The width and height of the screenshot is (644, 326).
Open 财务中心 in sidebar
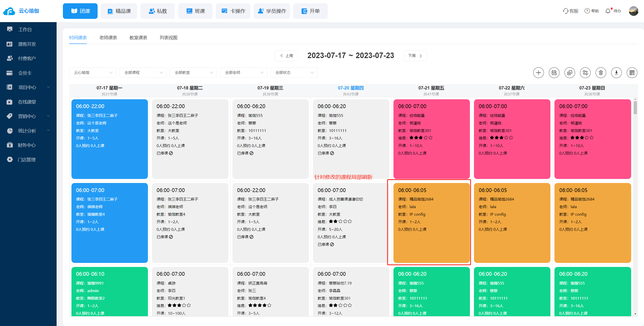point(28,145)
